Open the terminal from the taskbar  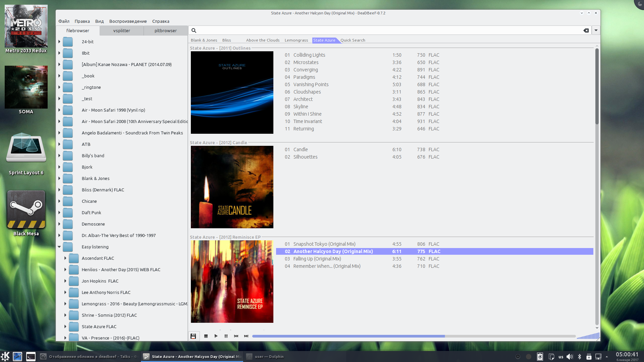pyautogui.click(x=31, y=357)
